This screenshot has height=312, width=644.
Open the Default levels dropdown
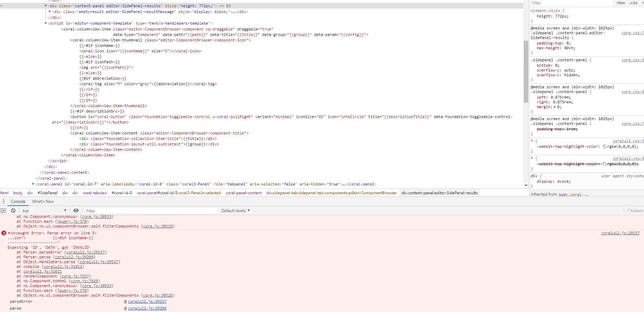[236, 211]
